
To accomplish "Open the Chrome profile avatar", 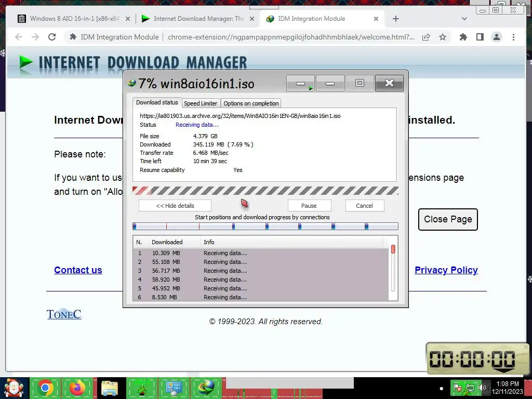I will 496,37.
